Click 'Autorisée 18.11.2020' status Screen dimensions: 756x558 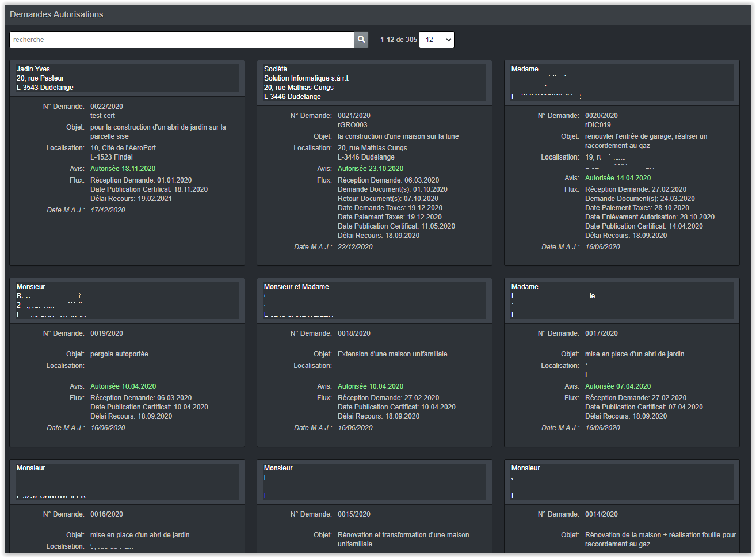[x=123, y=169]
